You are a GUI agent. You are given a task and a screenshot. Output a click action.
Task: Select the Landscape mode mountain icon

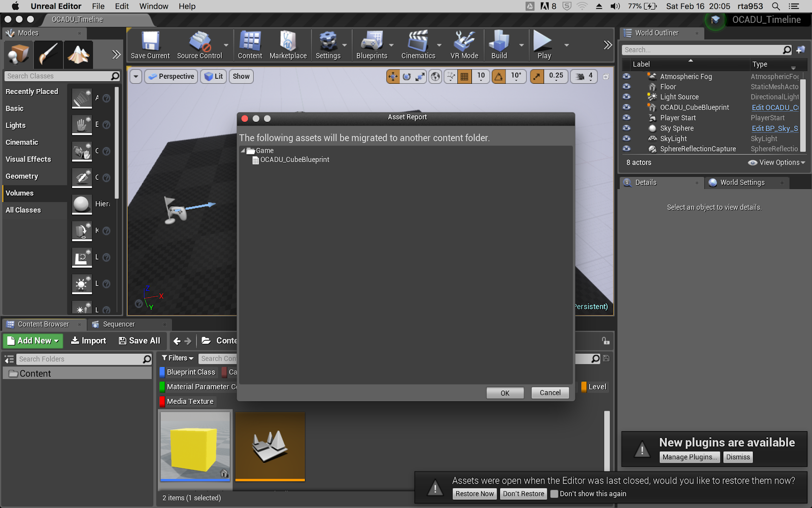[x=78, y=54]
